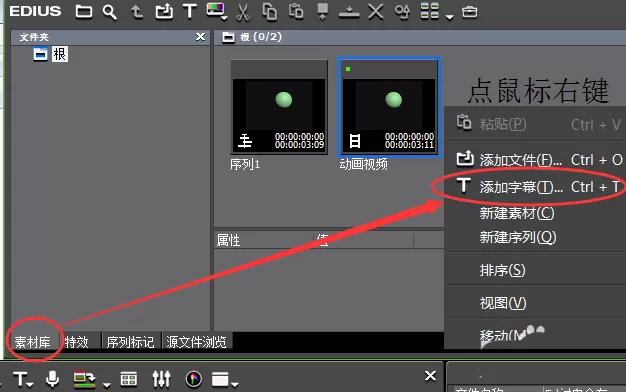Open the dropdown arrow after render icon
Screen dimensions: 626x392
pos(106,385)
